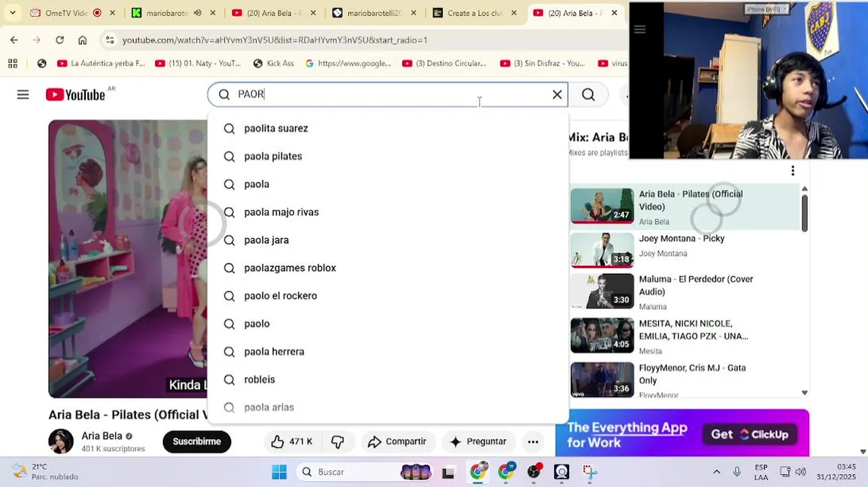Dislike the video with thumbs down
Image resolution: width=868 pixels, height=487 pixels.
click(x=337, y=442)
